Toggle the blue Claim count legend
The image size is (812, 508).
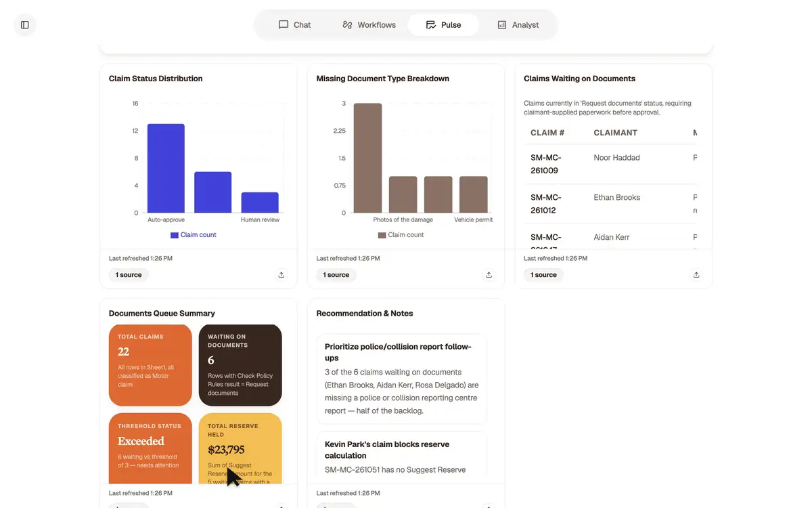tap(194, 235)
